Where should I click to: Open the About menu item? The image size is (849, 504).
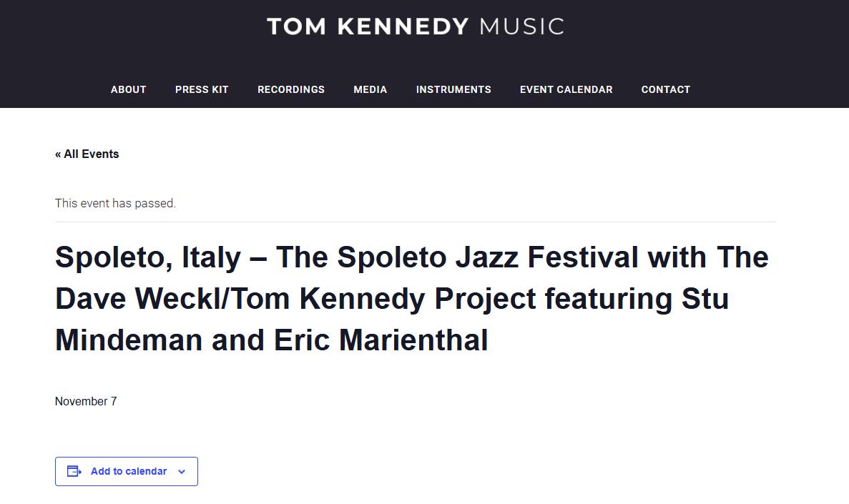point(128,89)
